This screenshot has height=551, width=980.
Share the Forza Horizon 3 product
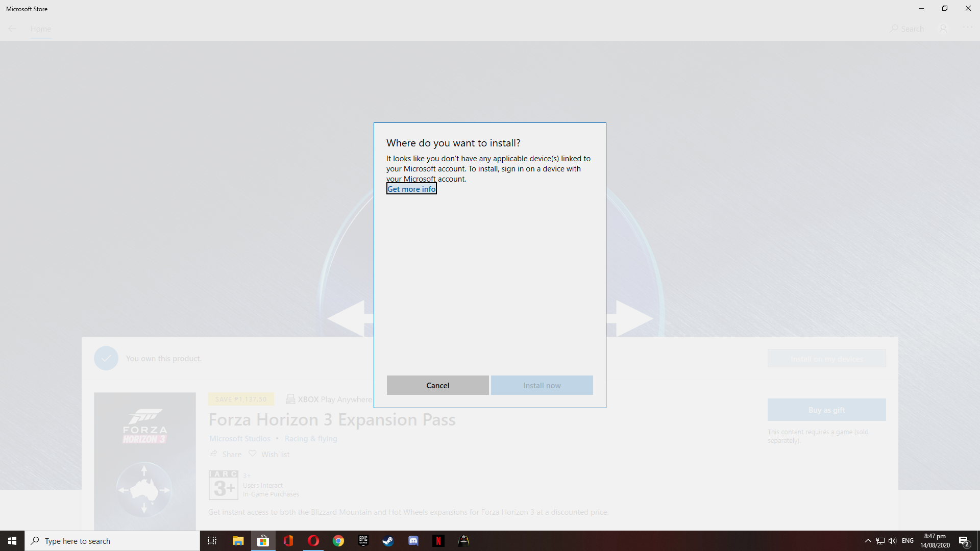point(225,454)
